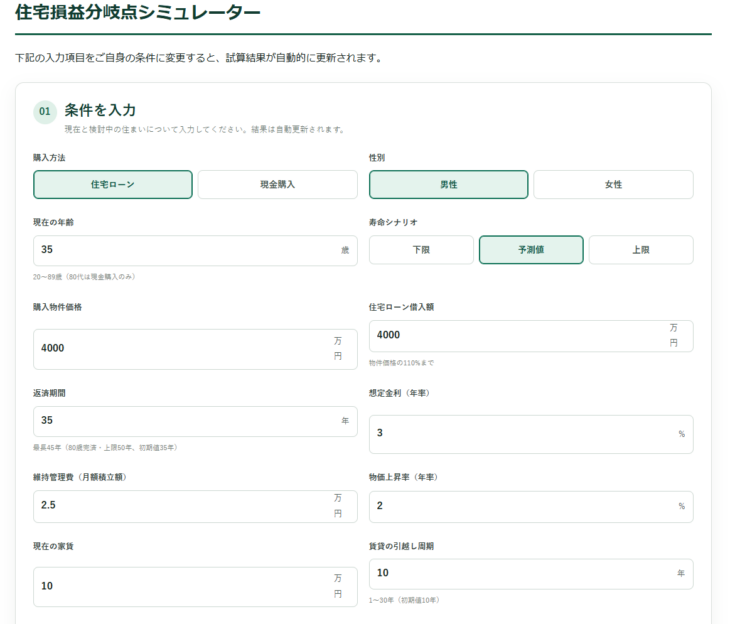Click the hint starting with 最長45年
The width and height of the screenshot is (730, 624).
coord(105,448)
